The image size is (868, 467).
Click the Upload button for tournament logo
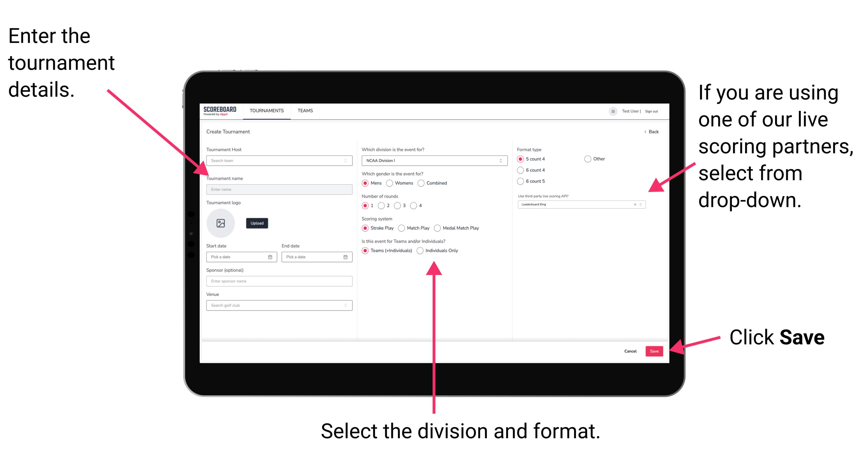pyautogui.click(x=257, y=223)
